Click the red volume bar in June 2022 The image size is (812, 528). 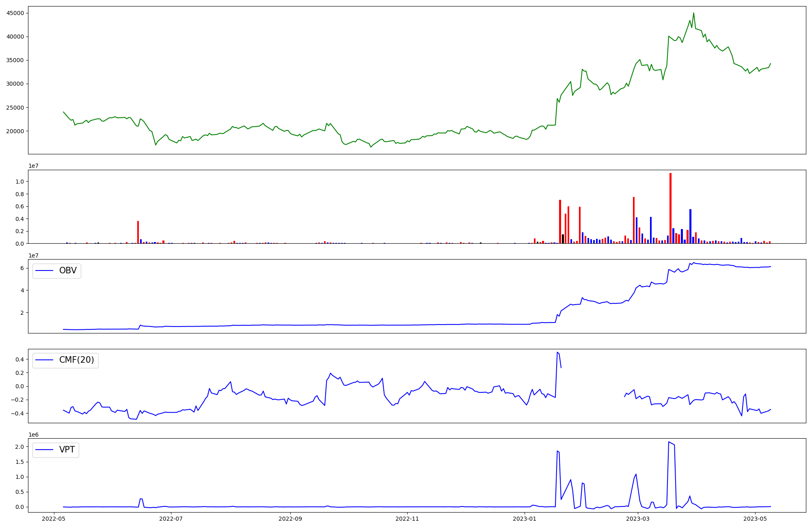(138, 232)
